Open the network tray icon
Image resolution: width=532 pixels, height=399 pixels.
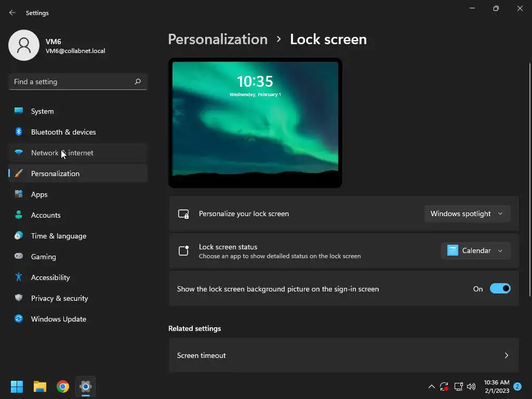pos(458,387)
